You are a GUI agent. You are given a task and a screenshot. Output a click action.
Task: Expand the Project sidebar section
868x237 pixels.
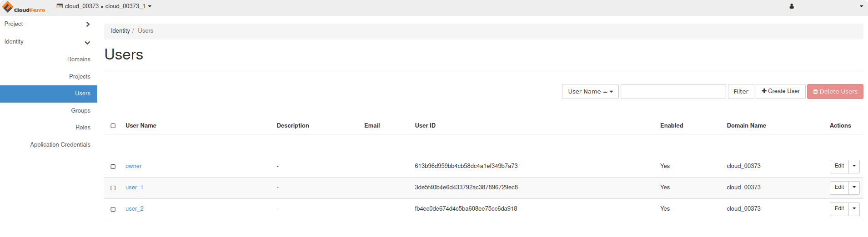[88, 24]
